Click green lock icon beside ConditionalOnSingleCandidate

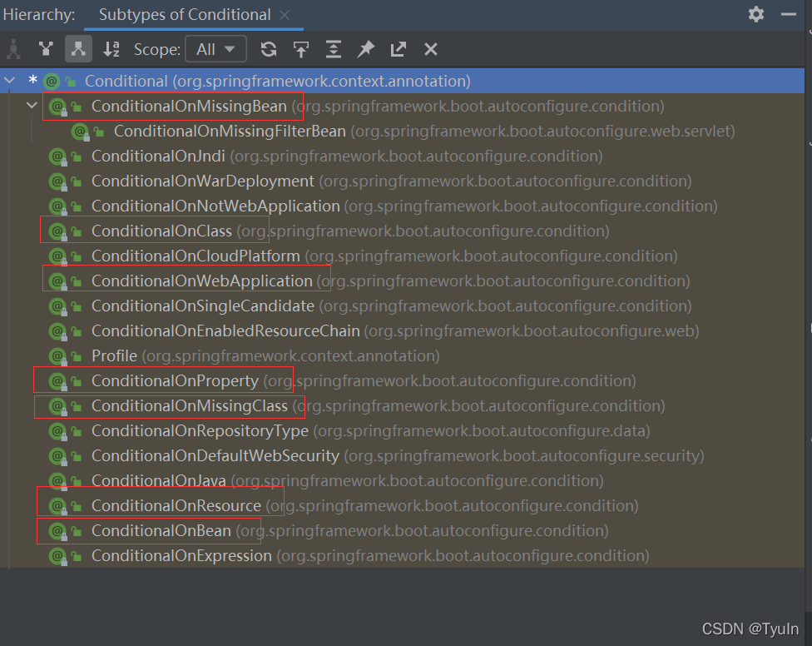77,306
